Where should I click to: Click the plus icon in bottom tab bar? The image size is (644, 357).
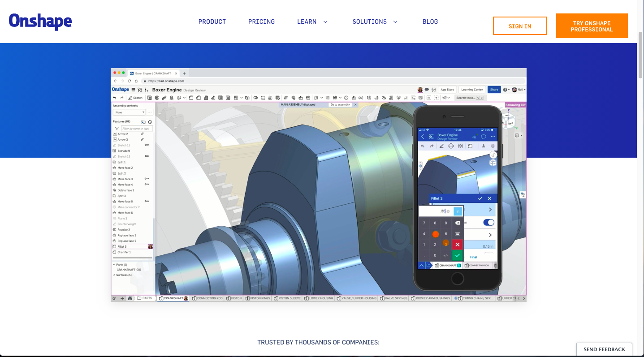[x=122, y=298]
